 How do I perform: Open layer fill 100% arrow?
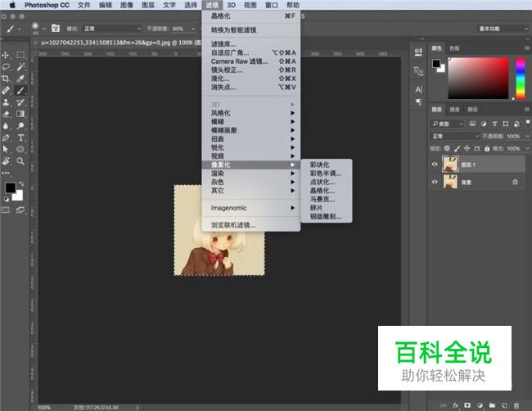tap(527, 148)
